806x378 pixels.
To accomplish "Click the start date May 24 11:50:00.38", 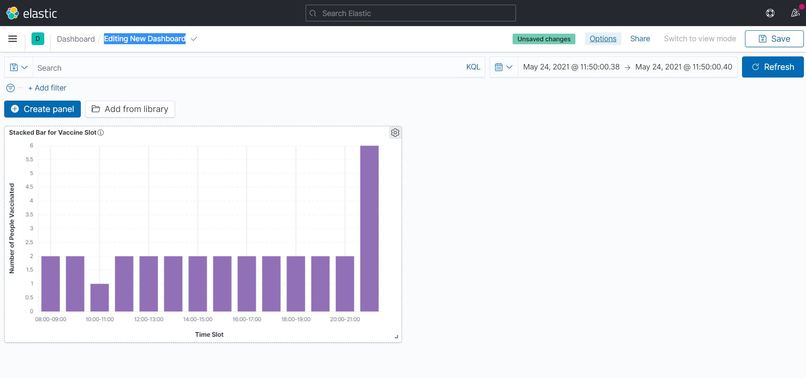I will click(x=571, y=67).
